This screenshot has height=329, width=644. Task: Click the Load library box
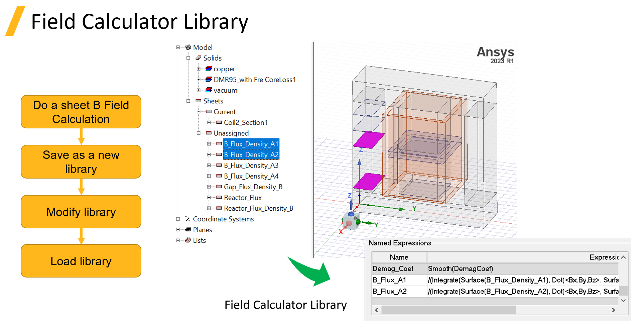[81, 261]
